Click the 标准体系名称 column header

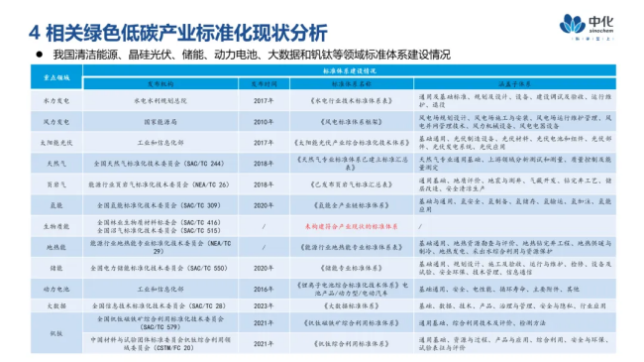(352, 83)
